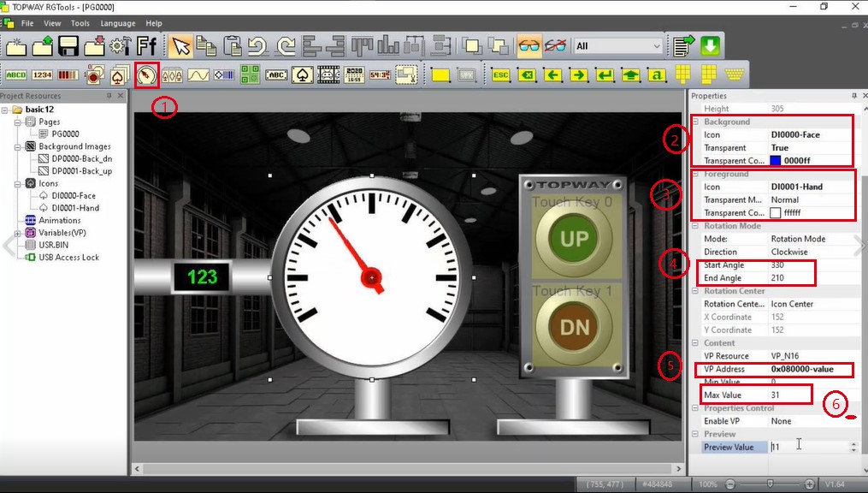868x493 pixels.
Task: Click the blue 0000ff transparent color swatch
Action: 776,161
